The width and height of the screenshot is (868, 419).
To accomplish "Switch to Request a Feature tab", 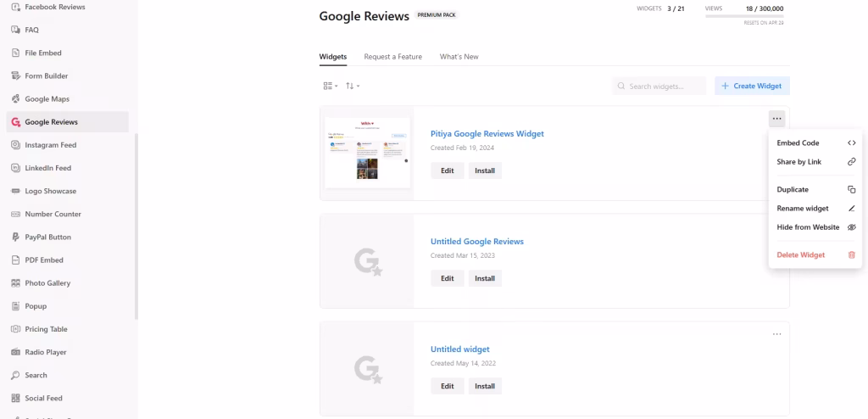I will 393,57.
